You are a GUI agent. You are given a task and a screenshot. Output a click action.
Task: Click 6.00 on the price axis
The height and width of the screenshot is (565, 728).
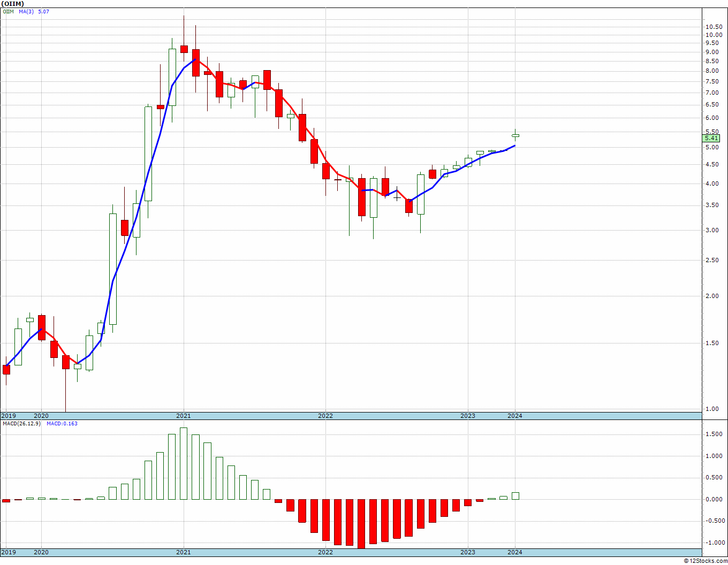tap(711, 118)
